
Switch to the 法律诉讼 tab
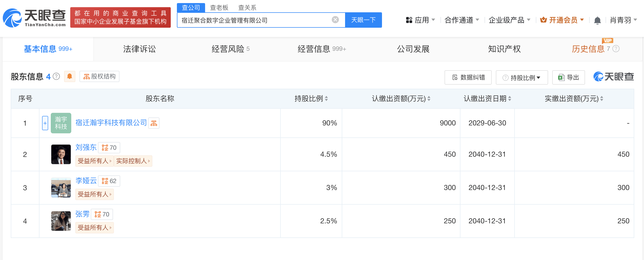pyautogui.click(x=139, y=49)
